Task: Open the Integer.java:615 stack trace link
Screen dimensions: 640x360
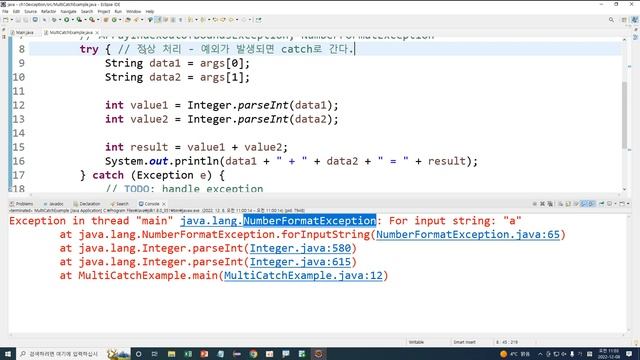Action: (300, 262)
